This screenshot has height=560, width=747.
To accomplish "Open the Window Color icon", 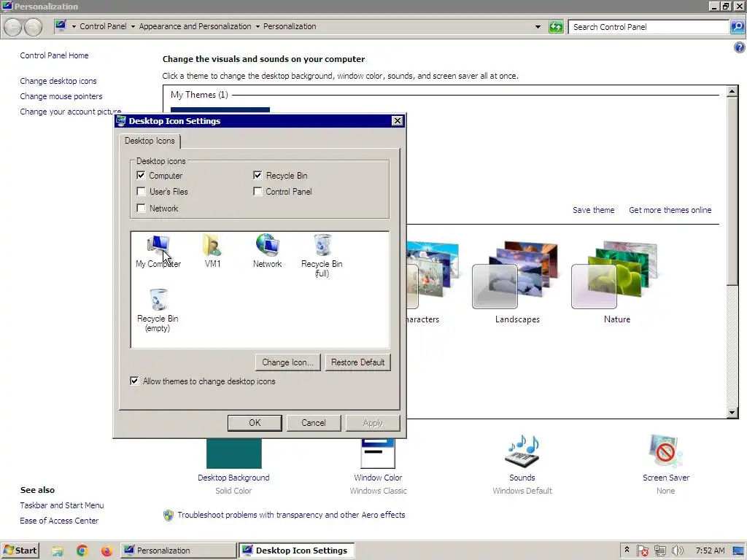I will pyautogui.click(x=378, y=454).
